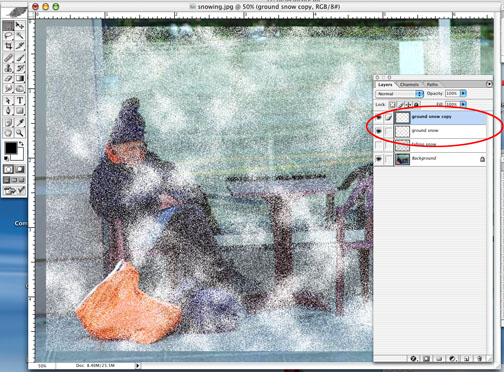Viewport: 504px width, 372px height.
Task: Select the Healing Brush tool
Action: [8, 58]
